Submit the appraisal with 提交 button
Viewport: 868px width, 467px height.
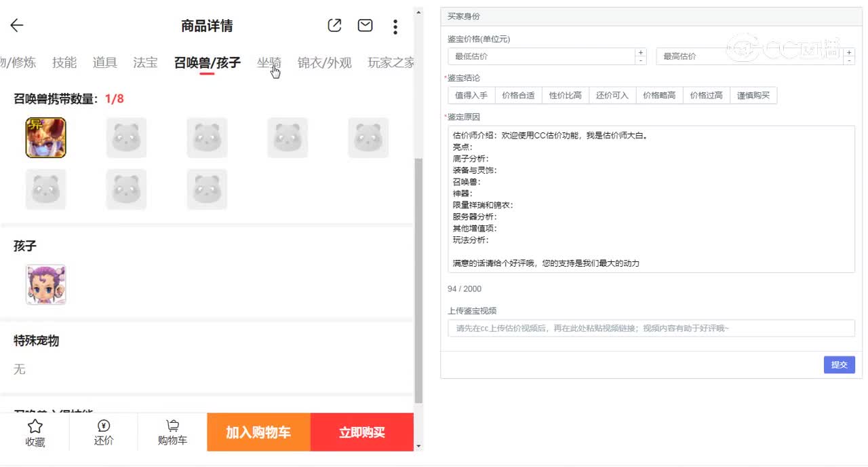[x=839, y=365]
